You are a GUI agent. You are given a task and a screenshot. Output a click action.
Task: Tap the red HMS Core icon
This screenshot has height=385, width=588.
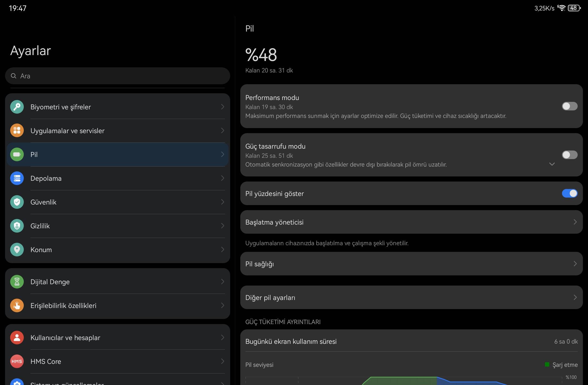pos(17,361)
